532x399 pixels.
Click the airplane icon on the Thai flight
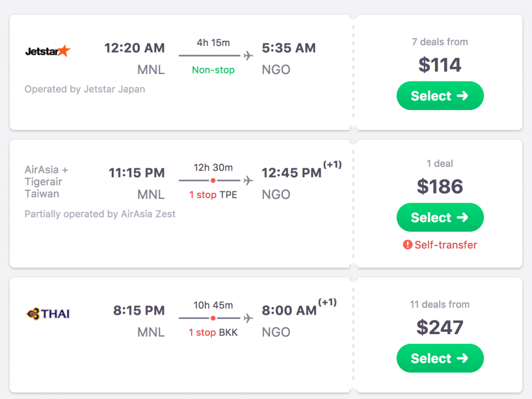click(x=248, y=318)
